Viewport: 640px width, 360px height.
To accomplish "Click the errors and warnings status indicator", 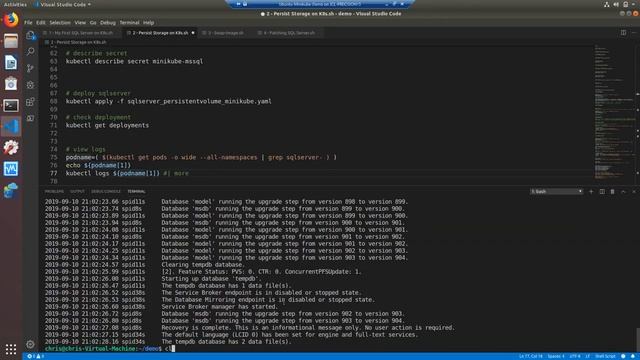I will pyautogui.click(x=36, y=356).
